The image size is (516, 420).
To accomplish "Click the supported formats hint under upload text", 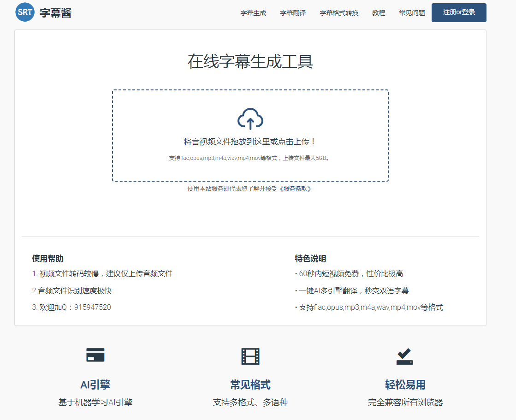I will tap(250, 158).
